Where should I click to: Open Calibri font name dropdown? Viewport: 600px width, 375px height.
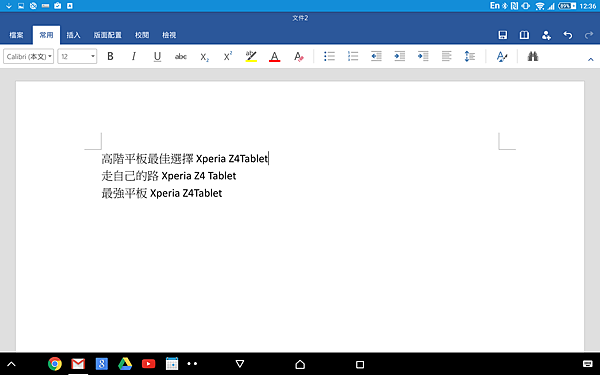coord(29,57)
